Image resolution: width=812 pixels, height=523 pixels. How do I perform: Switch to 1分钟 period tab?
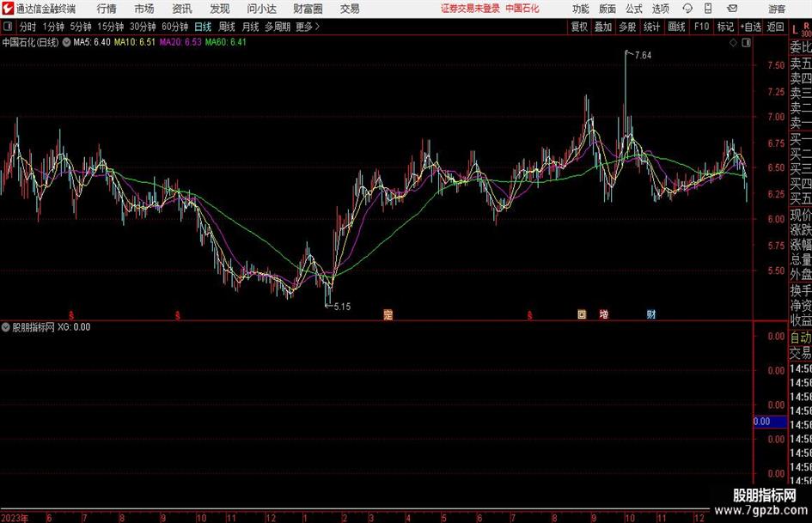53,27
